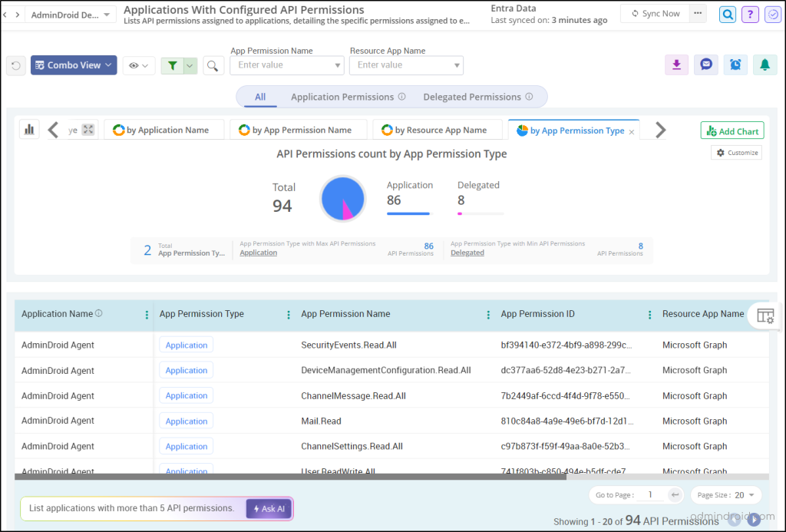This screenshot has height=532, width=786.
Task: Open the filter dropdown arrow
Action: pos(190,66)
